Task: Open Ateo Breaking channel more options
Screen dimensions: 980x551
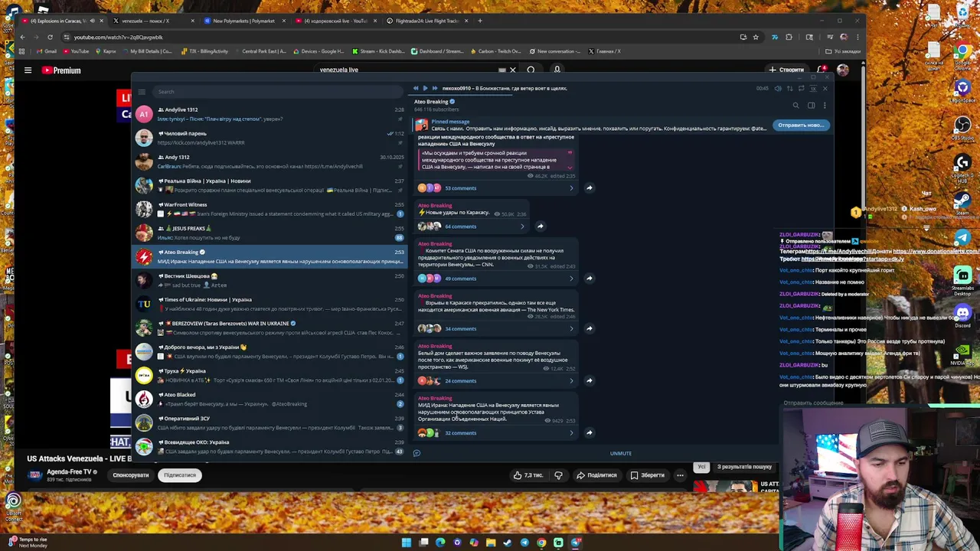Action: pyautogui.click(x=825, y=105)
